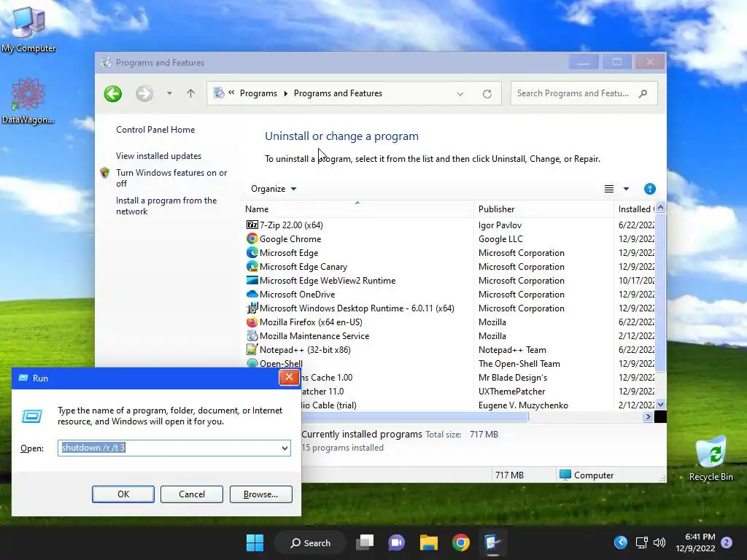Viewport: 747px width, 560px height.
Task: Click the horizontal scrollbar in program list
Action: [x=414, y=416]
